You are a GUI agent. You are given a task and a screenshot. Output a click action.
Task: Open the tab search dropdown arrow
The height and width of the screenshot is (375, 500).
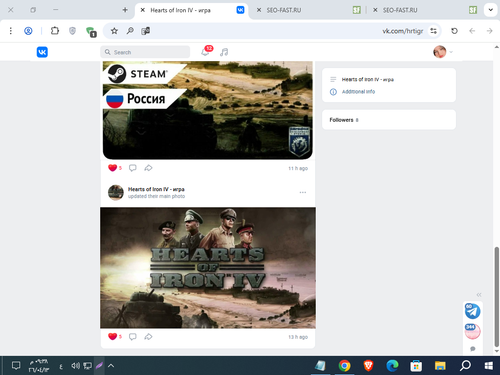pos(491,10)
